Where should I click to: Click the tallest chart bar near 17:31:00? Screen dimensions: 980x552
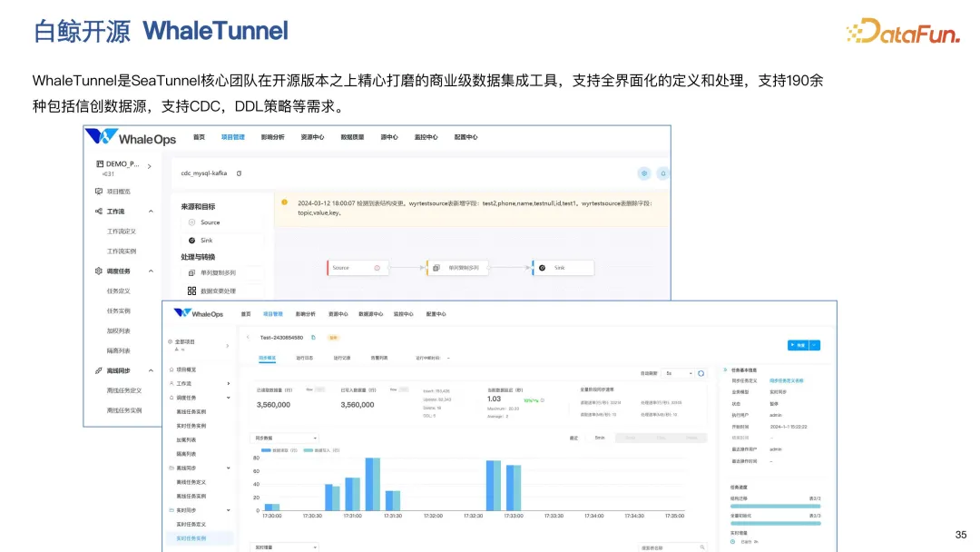[x=373, y=485]
